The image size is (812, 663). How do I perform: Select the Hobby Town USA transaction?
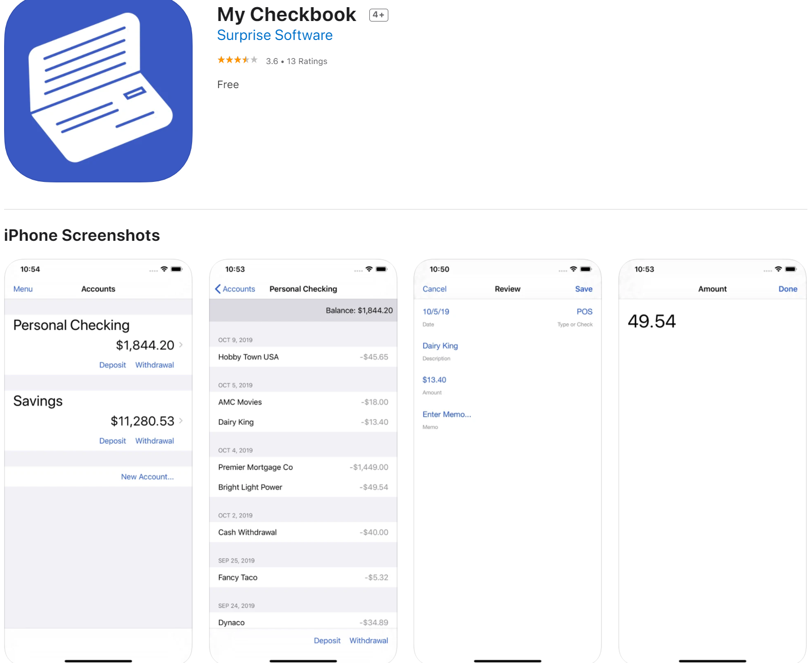[303, 357]
